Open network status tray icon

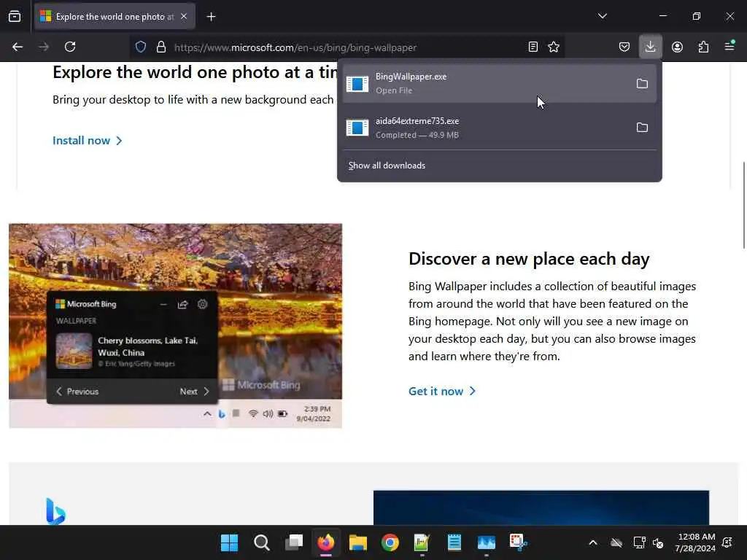click(x=639, y=542)
